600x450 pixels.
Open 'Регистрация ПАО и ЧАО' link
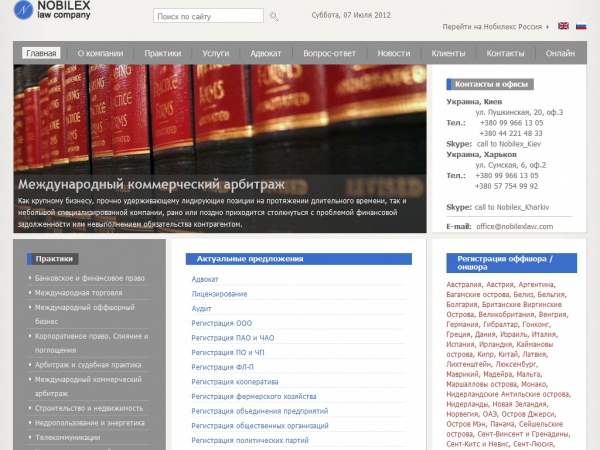pyautogui.click(x=233, y=338)
